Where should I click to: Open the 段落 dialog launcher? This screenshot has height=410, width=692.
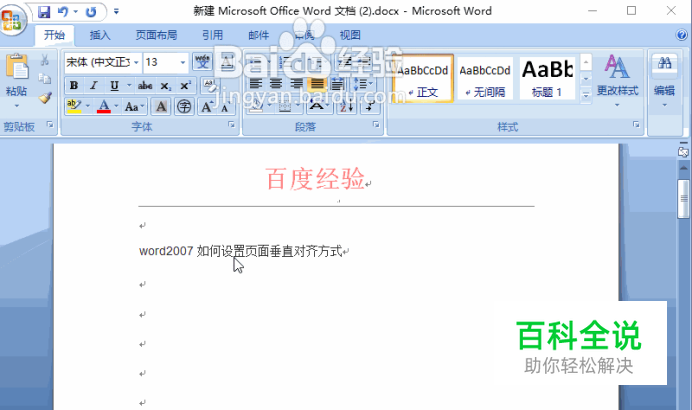tap(376, 125)
